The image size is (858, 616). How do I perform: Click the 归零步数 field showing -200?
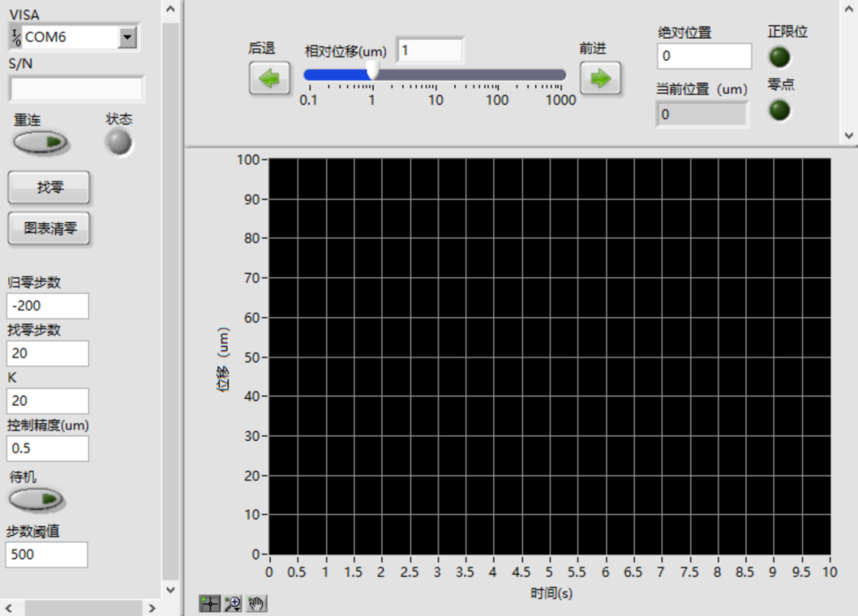click(48, 306)
